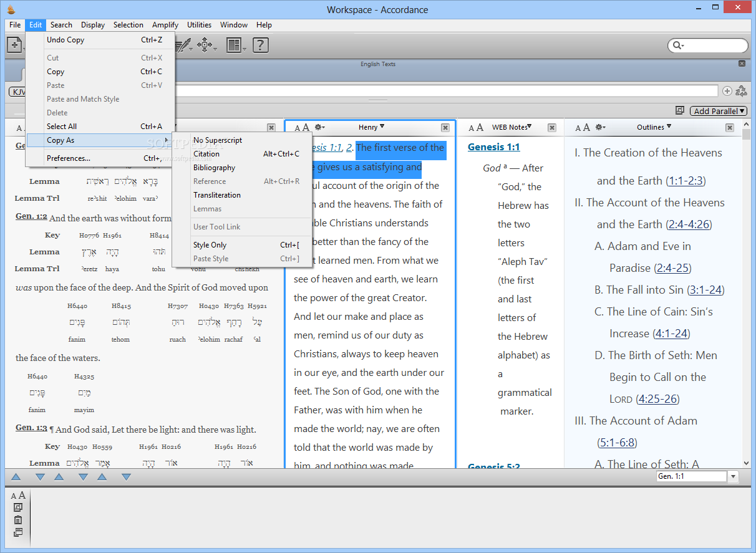Follow the 3:1-24 outline link
The height and width of the screenshot is (553, 756).
(x=705, y=290)
